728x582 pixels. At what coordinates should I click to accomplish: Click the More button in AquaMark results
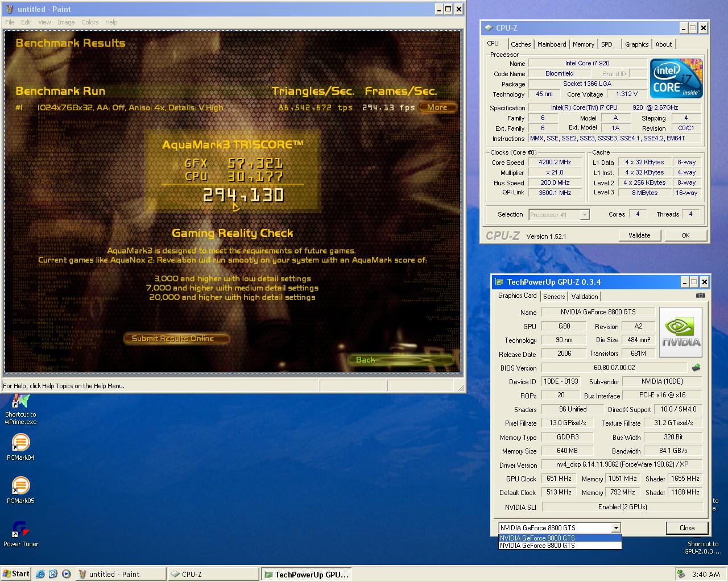(437, 107)
